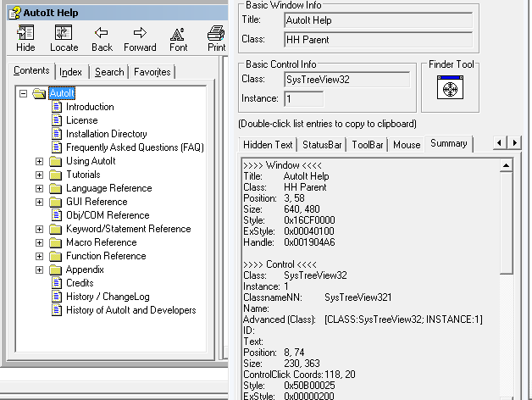This screenshot has width=532, height=400.
Task: Click the Hide toolbar icon
Action: (25, 33)
